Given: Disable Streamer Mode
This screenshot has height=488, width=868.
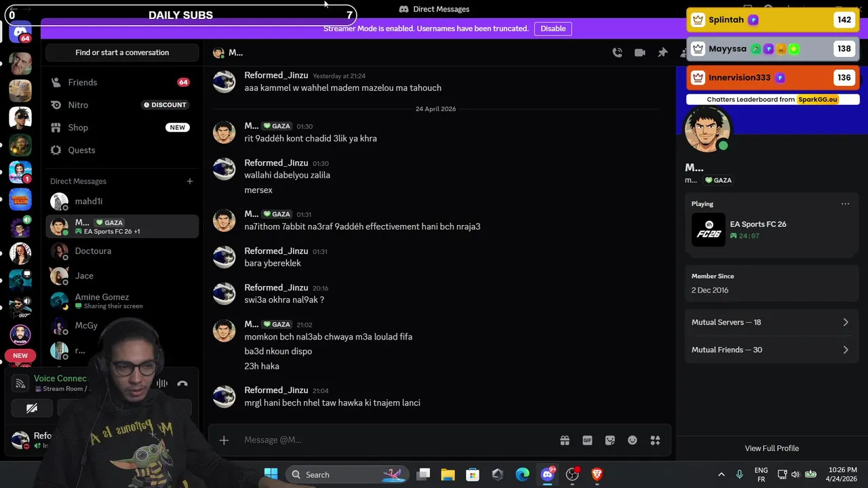Looking at the screenshot, I should (x=553, y=28).
